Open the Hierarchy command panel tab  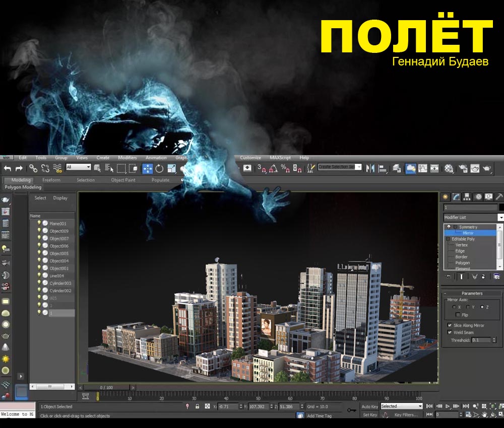click(467, 197)
